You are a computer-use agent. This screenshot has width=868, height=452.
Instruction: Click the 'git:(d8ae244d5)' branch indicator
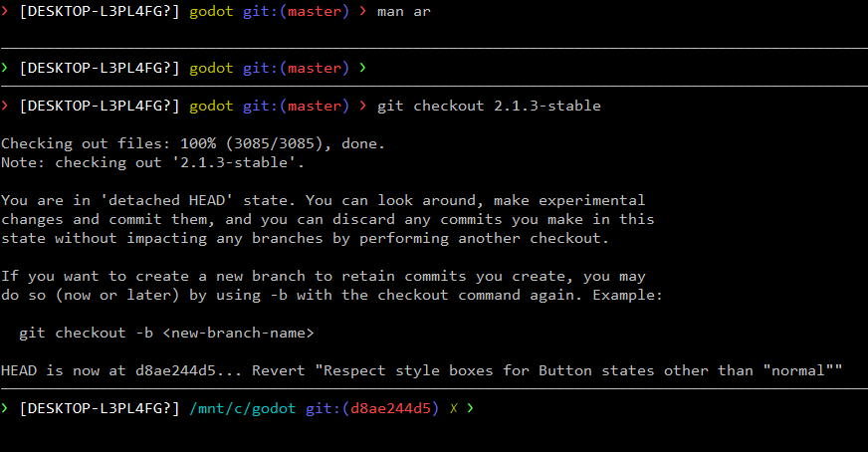coord(372,409)
